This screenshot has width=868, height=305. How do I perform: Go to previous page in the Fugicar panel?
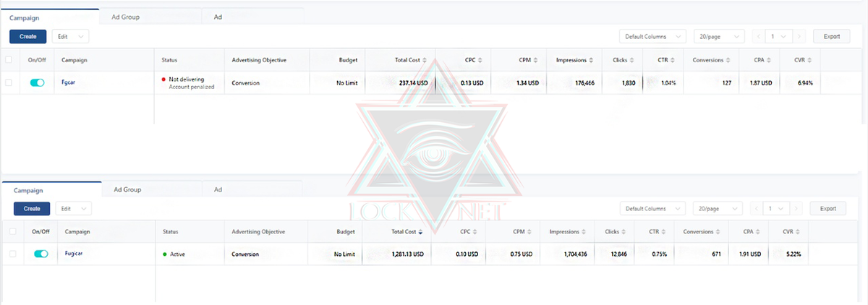coord(757,208)
